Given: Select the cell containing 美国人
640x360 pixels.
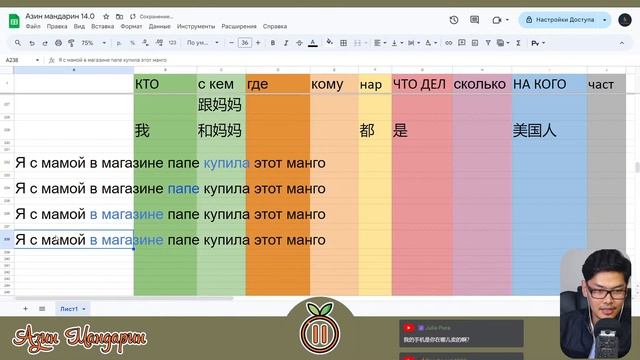Looking at the screenshot, I should point(549,131).
